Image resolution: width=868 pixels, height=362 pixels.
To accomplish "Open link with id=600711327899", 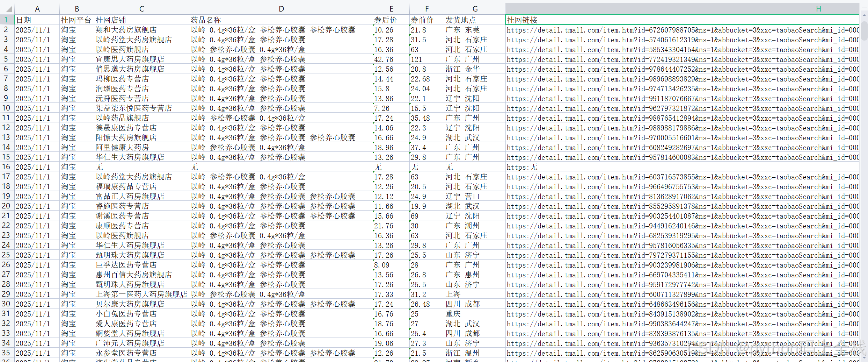I will click(x=682, y=294).
